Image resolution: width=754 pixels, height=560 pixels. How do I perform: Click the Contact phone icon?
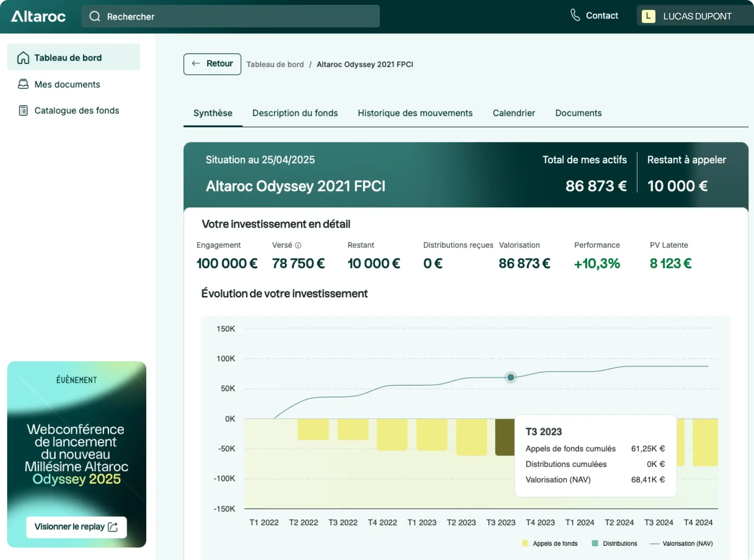[x=575, y=15]
